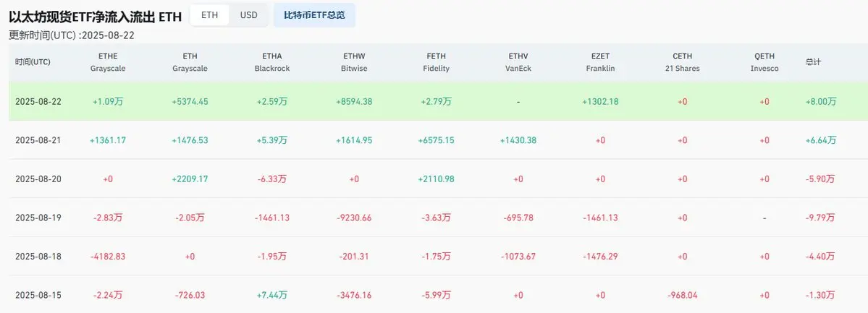Image resolution: width=868 pixels, height=313 pixels.
Task: Select the ETHA Blackrock column header
Action: [271, 62]
